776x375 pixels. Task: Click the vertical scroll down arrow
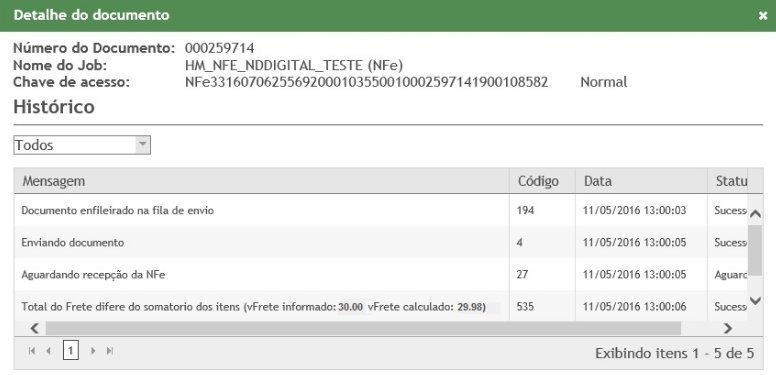755,300
